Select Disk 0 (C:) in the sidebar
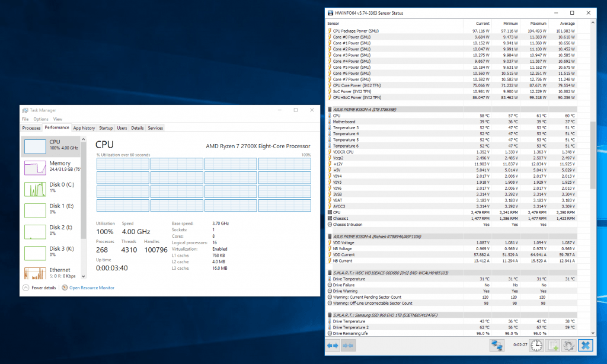 click(x=51, y=189)
